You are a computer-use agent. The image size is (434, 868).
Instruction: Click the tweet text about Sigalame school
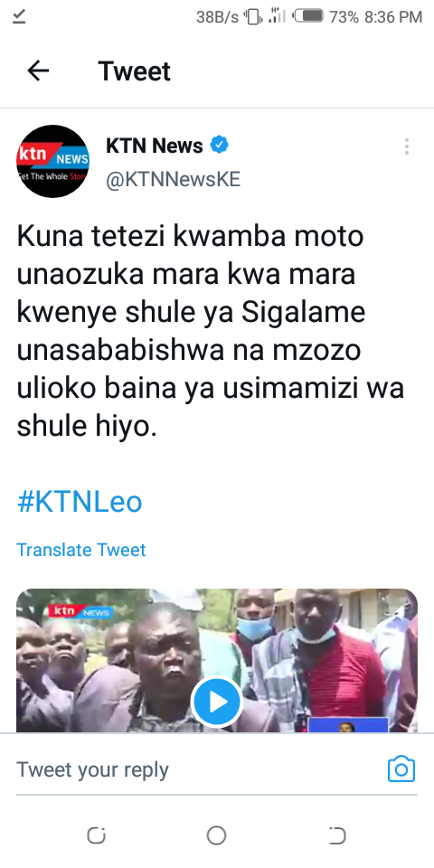[211, 332]
